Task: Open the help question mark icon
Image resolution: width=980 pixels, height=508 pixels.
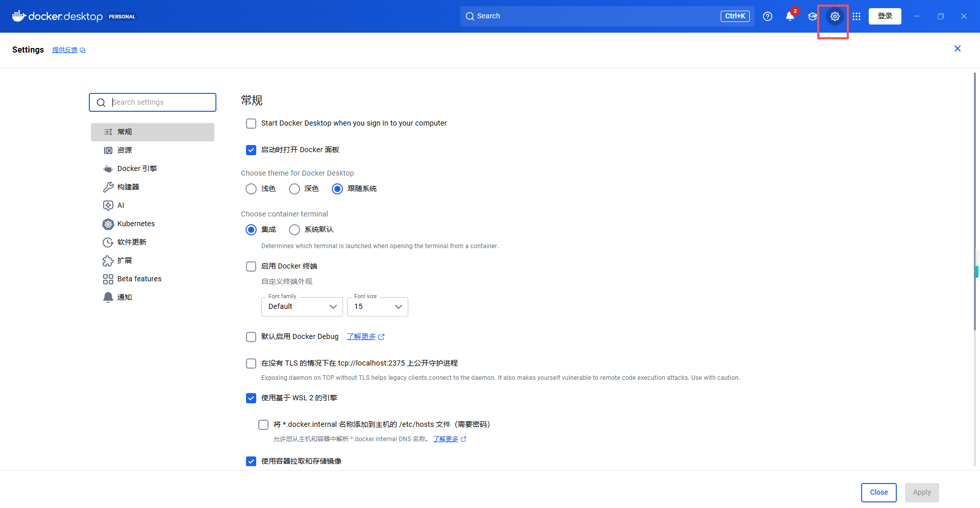Action: (768, 16)
